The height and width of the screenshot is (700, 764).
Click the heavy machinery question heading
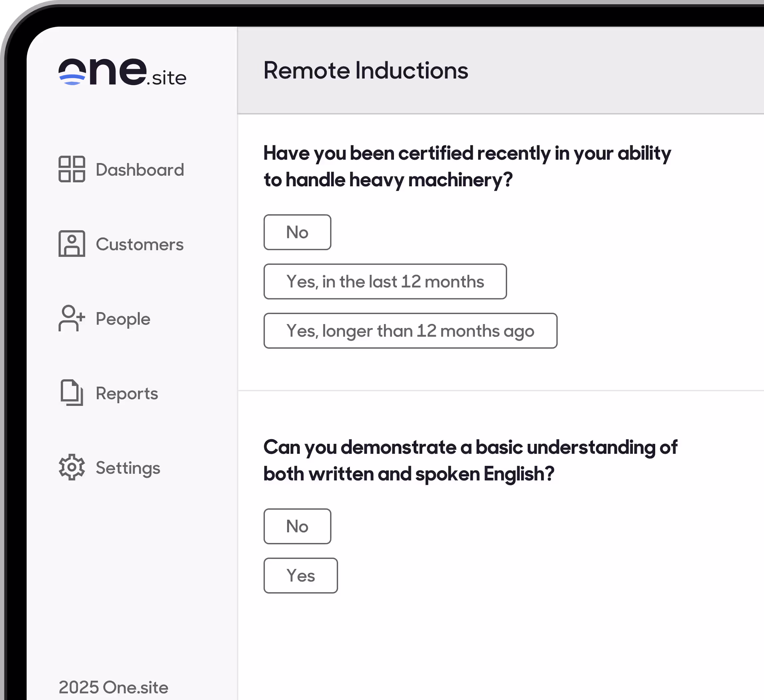467,166
